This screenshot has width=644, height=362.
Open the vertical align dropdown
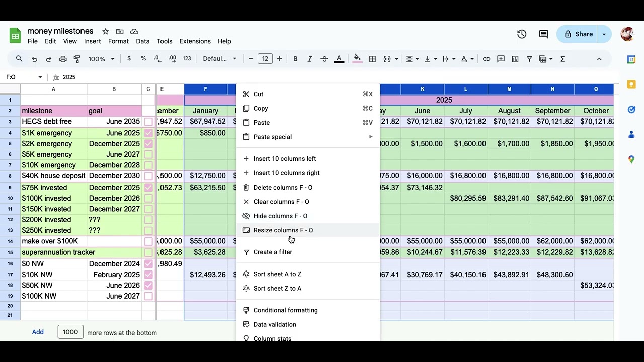point(431,59)
